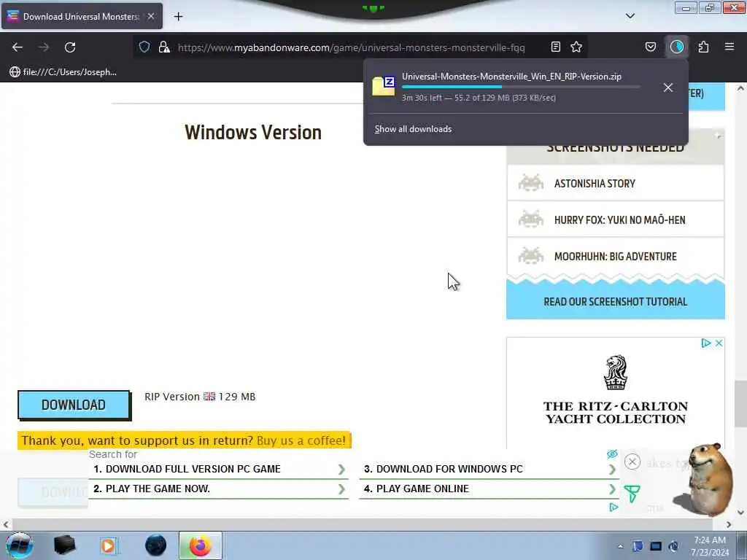This screenshot has width=747, height=560.
Task: Open the Pocket save icon
Action: click(650, 47)
